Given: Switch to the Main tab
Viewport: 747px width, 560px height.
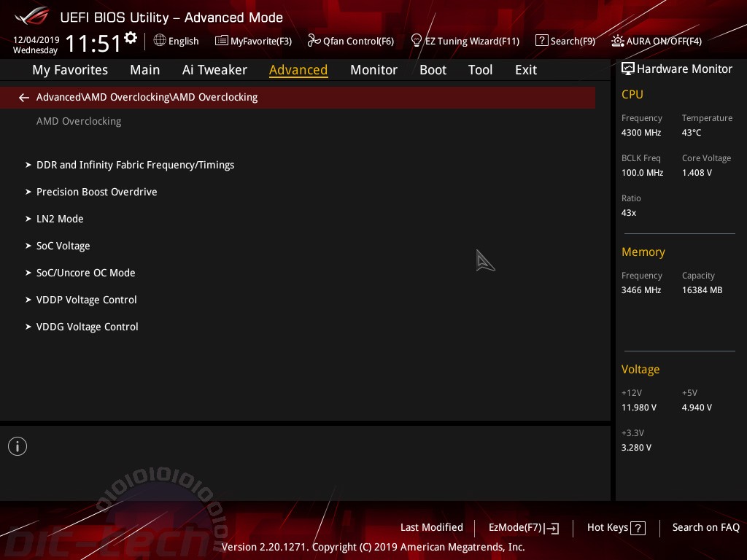Looking at the screenshot, I should (145, 70).
